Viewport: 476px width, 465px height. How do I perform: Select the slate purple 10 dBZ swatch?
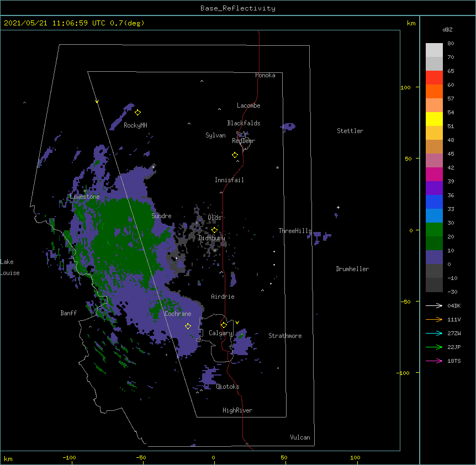tap(434, 257)
